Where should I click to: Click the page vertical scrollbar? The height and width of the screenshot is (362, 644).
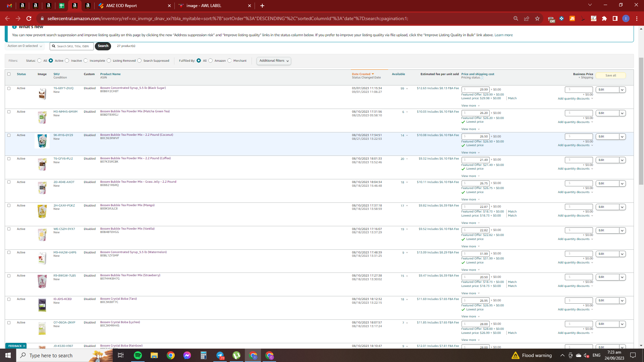pos(641,121)
